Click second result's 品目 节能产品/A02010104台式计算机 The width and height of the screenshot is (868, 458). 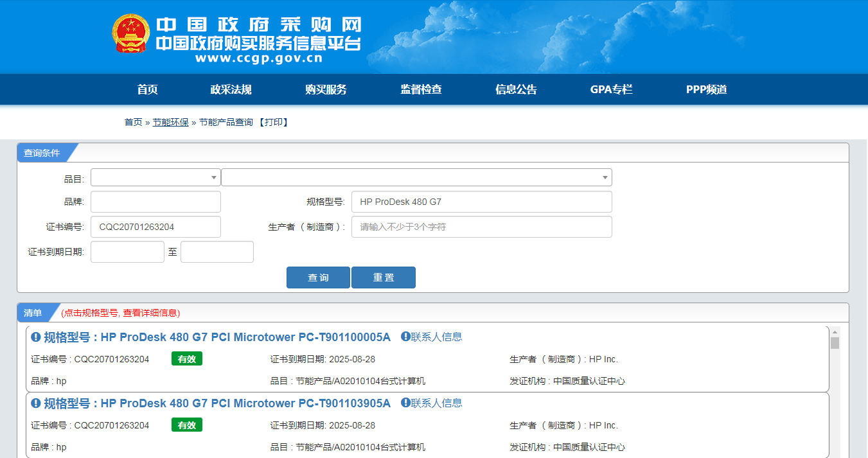point(348,447)
